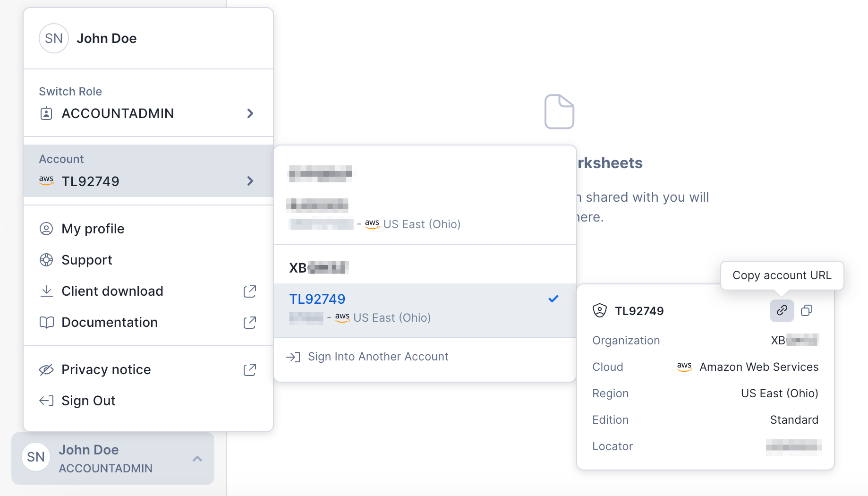Open Privacy notice
Viewport: 868px width, 496px height.
148,369
